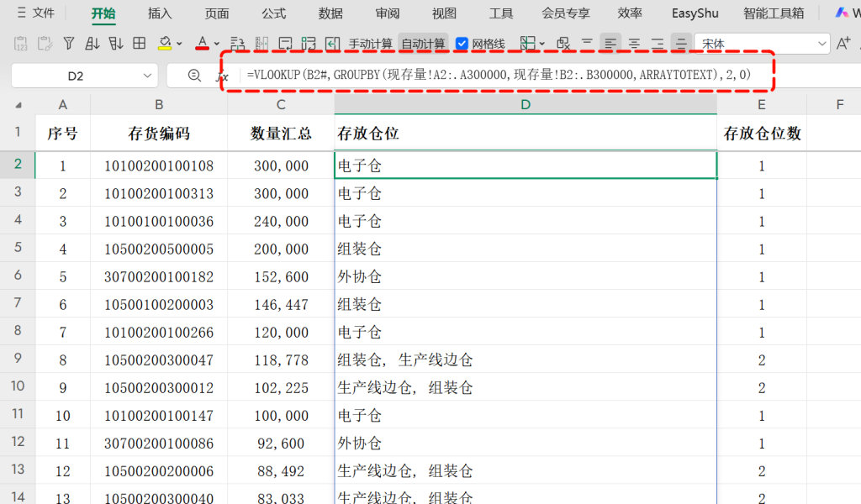Open the 宋体 font name dropdown
Viewport: 861px width, 504px height.
(822, 44)
